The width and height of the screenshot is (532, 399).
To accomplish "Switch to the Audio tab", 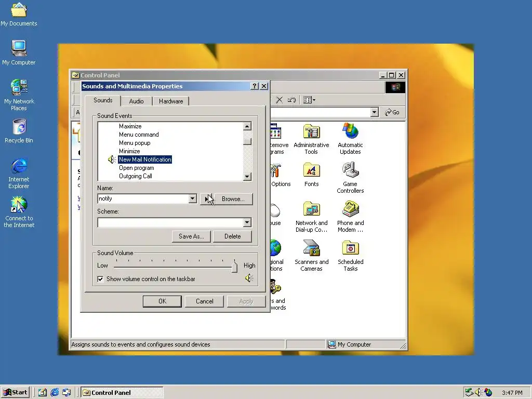I will coord(137,101).
